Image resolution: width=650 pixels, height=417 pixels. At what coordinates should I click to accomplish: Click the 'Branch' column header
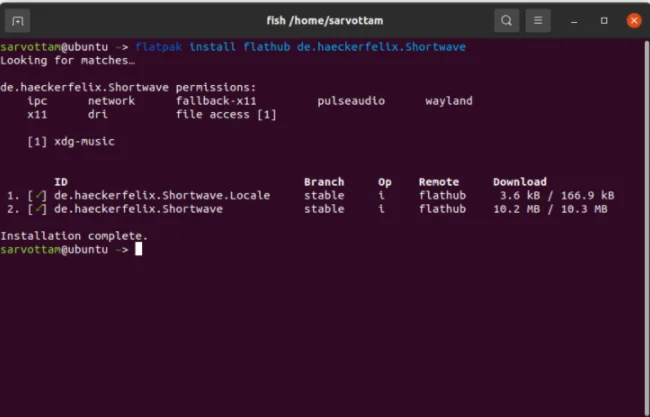click(323, 182)
